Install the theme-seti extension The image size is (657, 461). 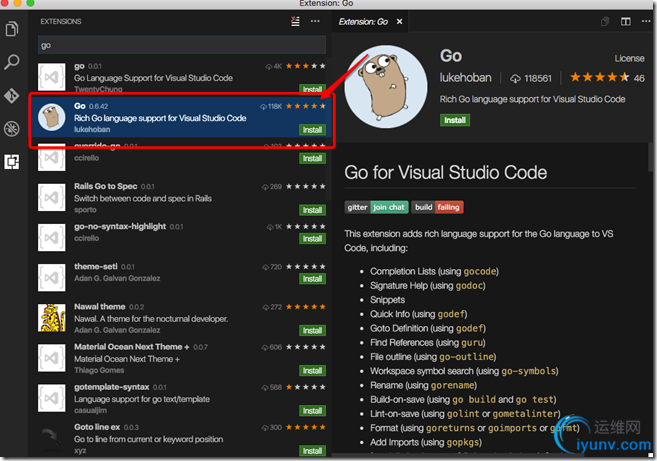(x=313, y=279)
